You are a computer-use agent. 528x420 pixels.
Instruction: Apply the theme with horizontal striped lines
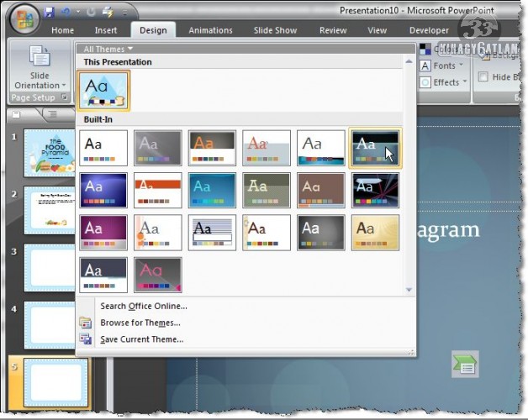212,233
